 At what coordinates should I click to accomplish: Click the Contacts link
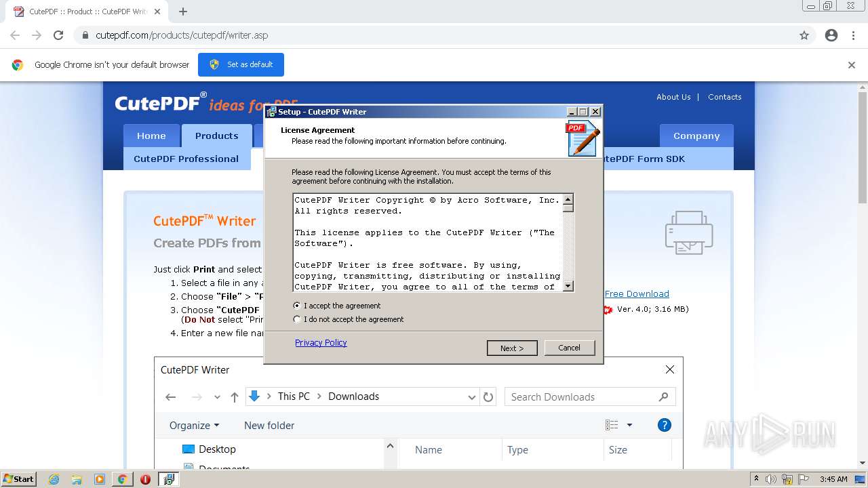(x=725, y=97)
